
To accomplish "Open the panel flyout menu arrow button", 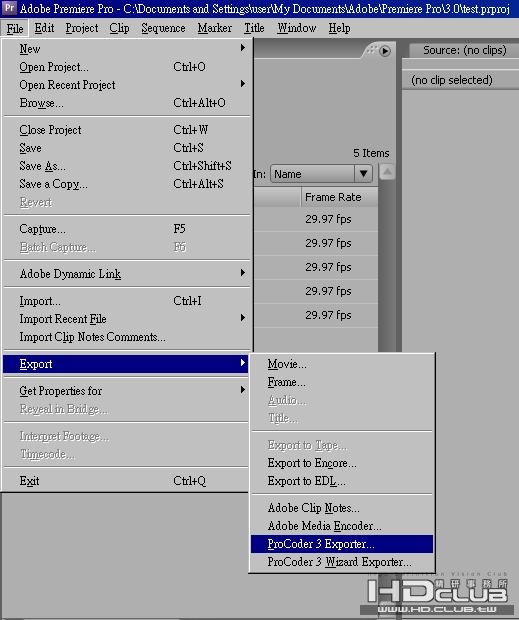I will coord(385,51).
